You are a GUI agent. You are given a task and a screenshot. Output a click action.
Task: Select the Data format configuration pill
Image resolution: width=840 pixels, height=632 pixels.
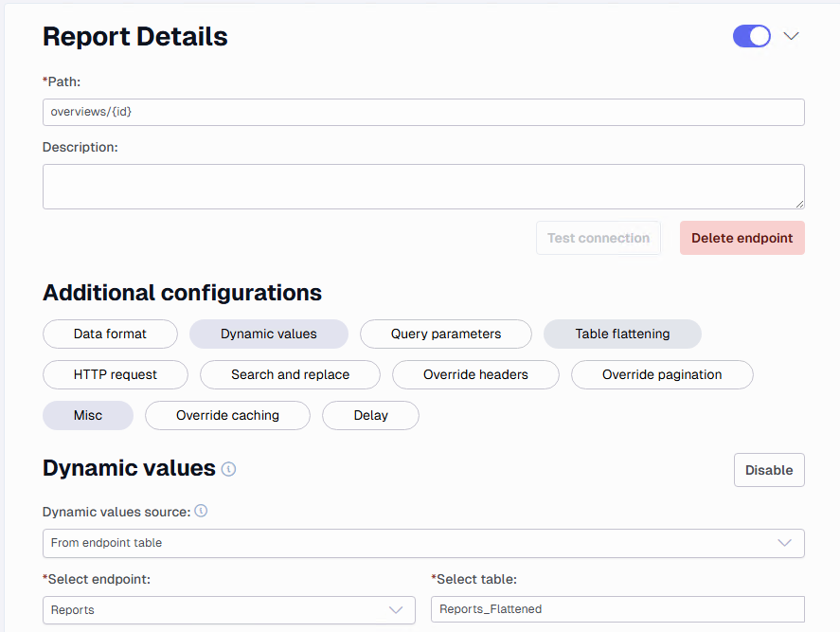pyautogui.click(x=110, y=334)
